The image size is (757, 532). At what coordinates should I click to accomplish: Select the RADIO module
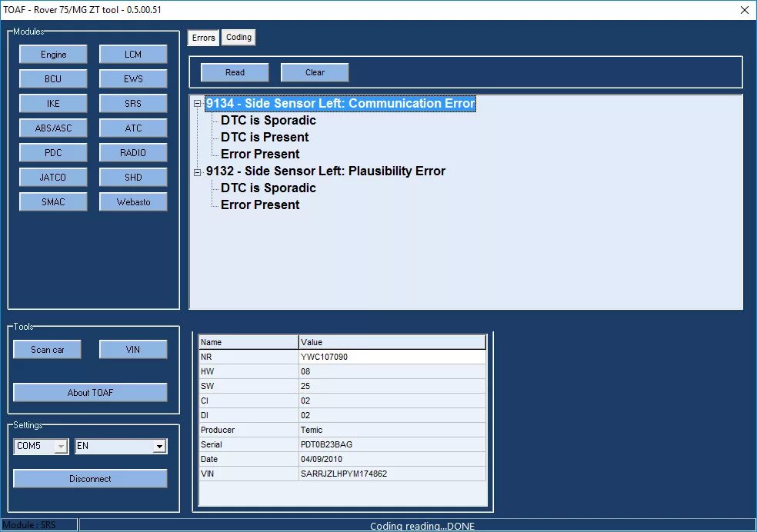(133, 153)
